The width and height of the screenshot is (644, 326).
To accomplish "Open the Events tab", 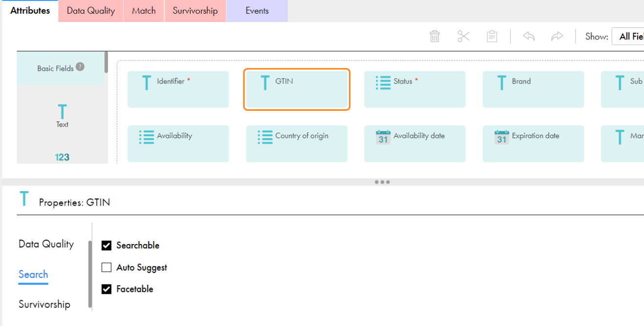I will point(257,11).
